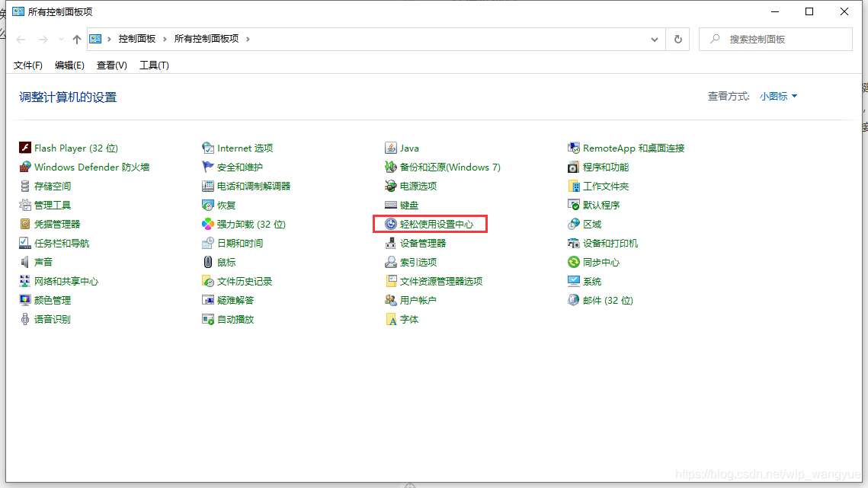The image size is (868, 488).
Task: Open the 安全和维护 flag icon
Action: pyautogui.click(x=207, y=167)
